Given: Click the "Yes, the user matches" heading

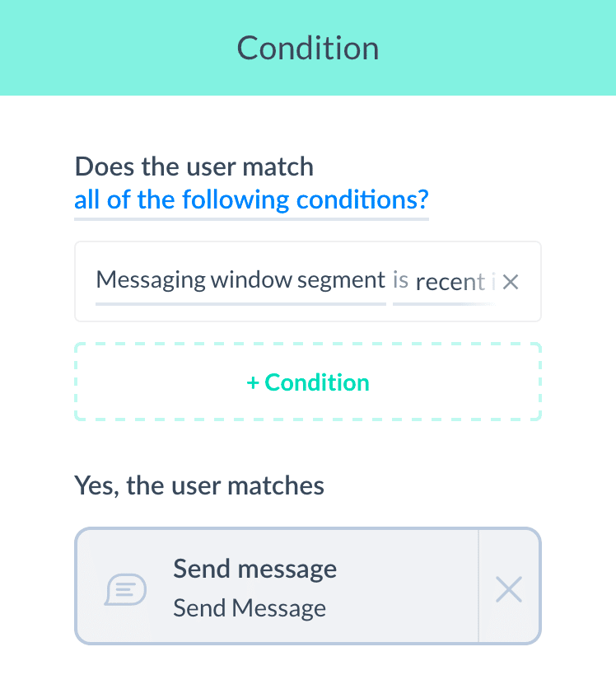Looking at the screenshot, I should (199, 485).
